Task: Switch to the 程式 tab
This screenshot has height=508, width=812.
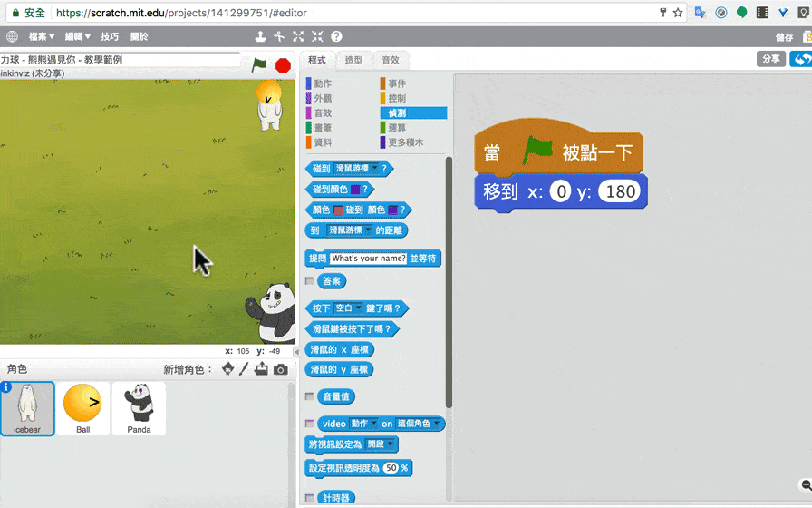Action: coord(317,60)
